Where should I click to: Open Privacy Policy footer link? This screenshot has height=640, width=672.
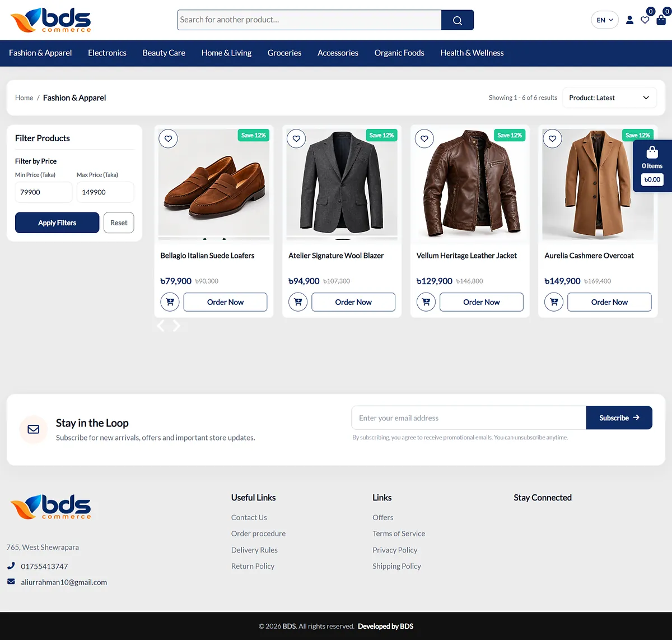pos(395,550)
